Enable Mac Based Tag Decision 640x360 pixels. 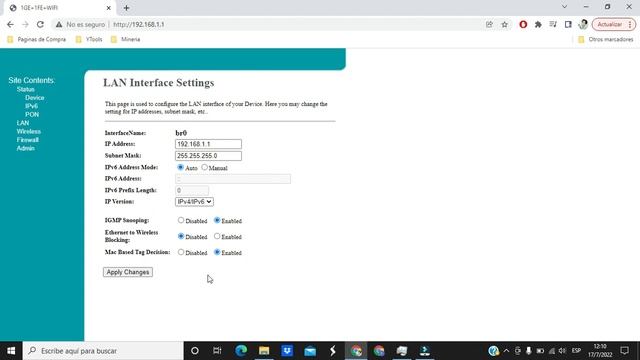pos(217,252)
